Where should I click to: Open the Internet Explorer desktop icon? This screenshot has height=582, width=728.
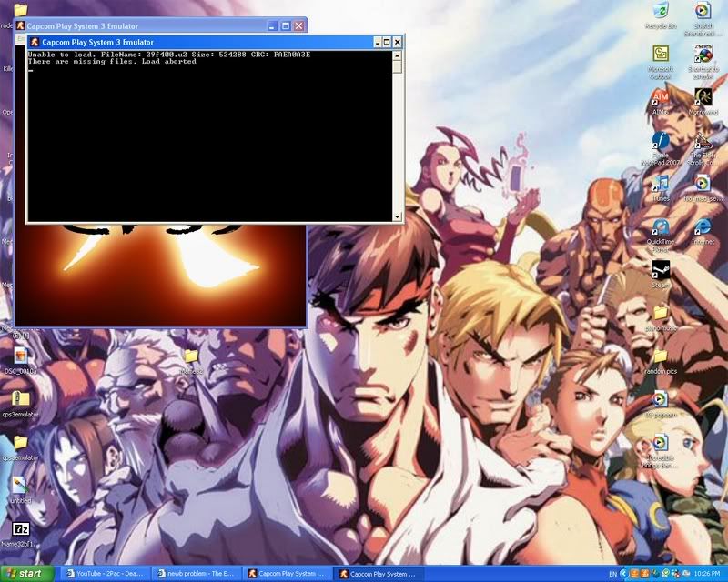(702, 227)
